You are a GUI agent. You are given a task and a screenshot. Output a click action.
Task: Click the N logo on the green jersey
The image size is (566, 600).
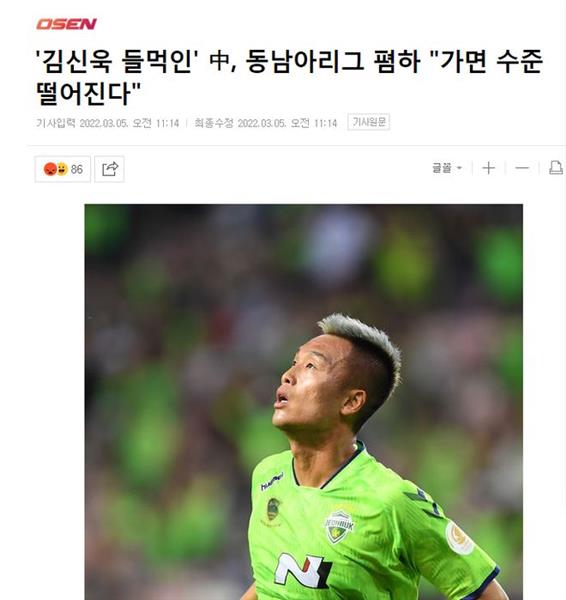coord(303,570)
